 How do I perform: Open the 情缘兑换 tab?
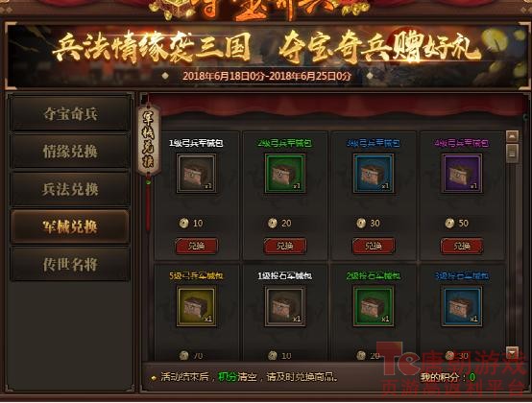coord(70,152)
